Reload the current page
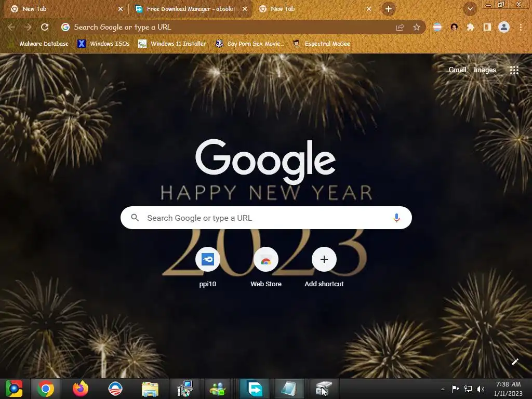 (x=45, y=27)
